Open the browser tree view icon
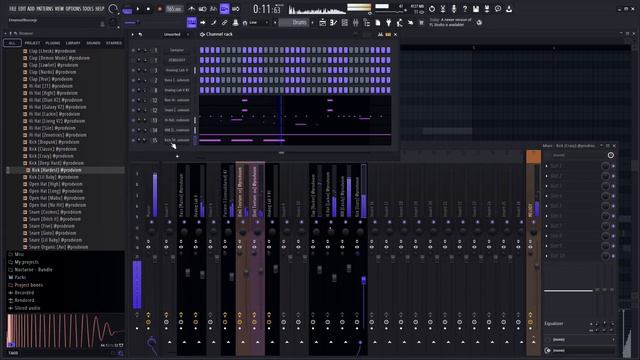 point(367,23)
